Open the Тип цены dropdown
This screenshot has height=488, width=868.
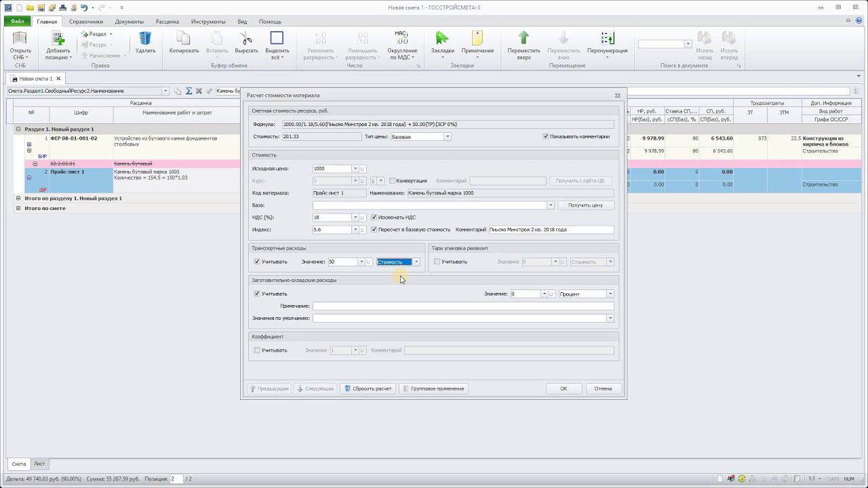(448, 137)
